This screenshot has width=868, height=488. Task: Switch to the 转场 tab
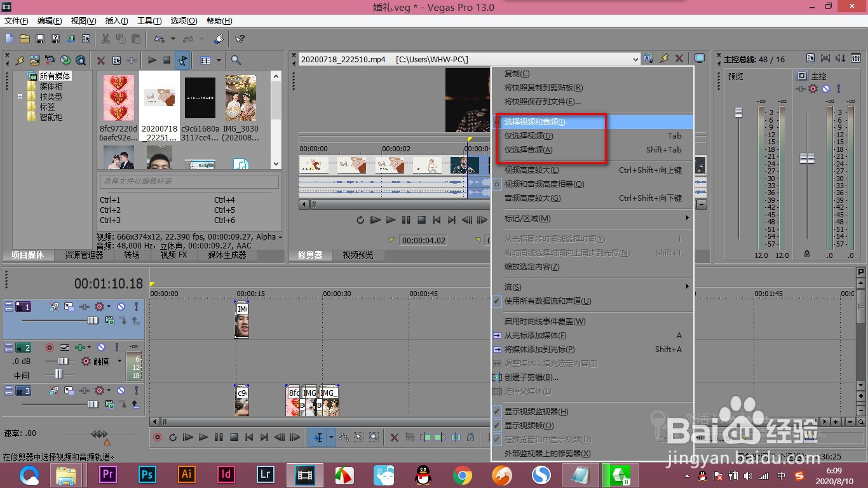pos(132,255)
